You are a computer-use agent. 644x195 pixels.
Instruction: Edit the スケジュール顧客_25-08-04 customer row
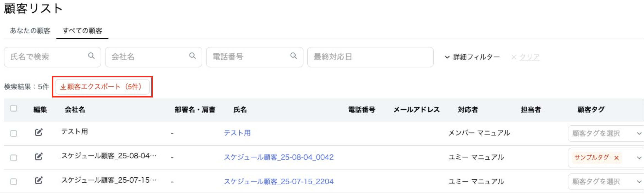click(39, 157)
